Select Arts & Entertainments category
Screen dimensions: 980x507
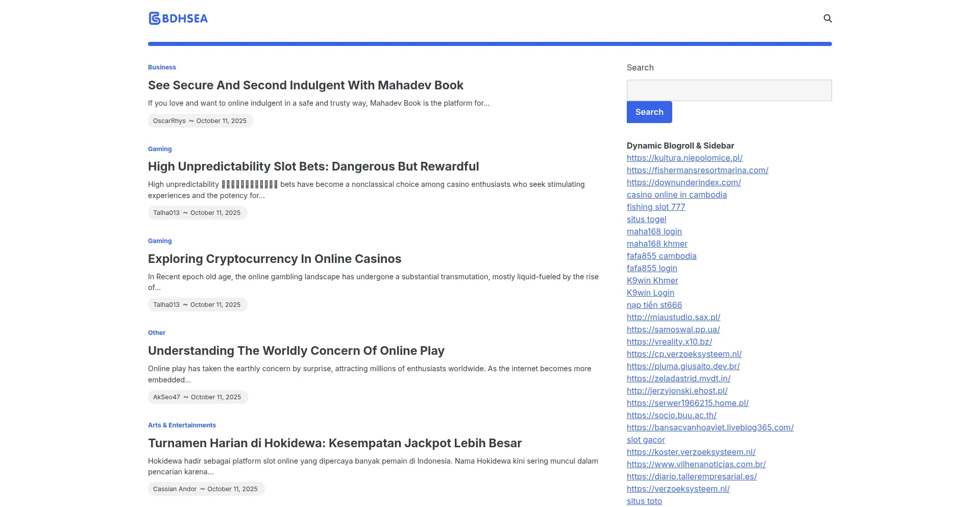[182, 425]
